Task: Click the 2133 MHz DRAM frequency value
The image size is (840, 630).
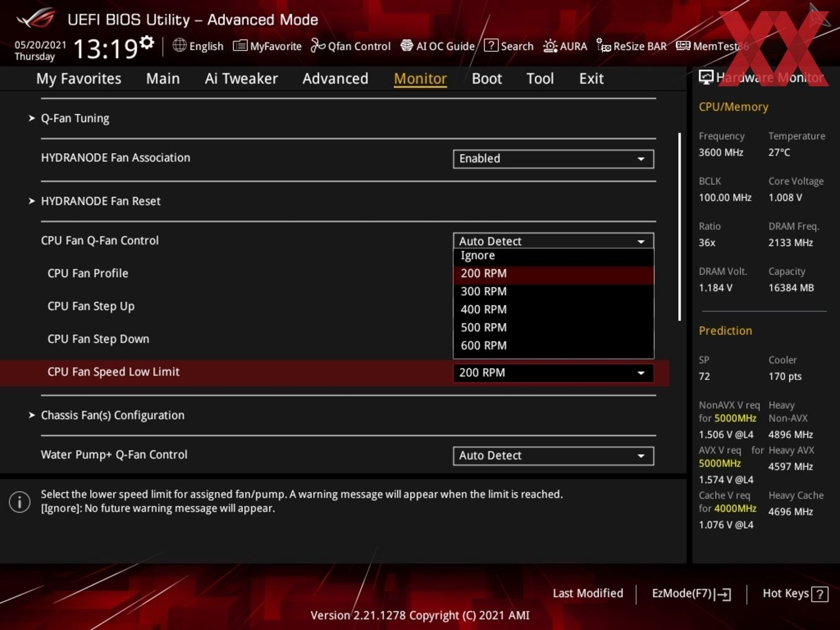Action: 791,243
